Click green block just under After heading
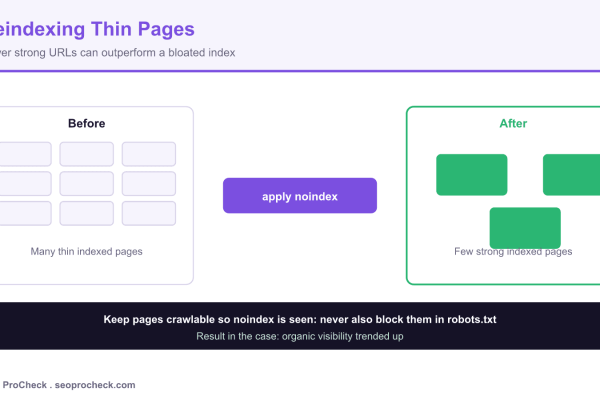 [471, 175]
